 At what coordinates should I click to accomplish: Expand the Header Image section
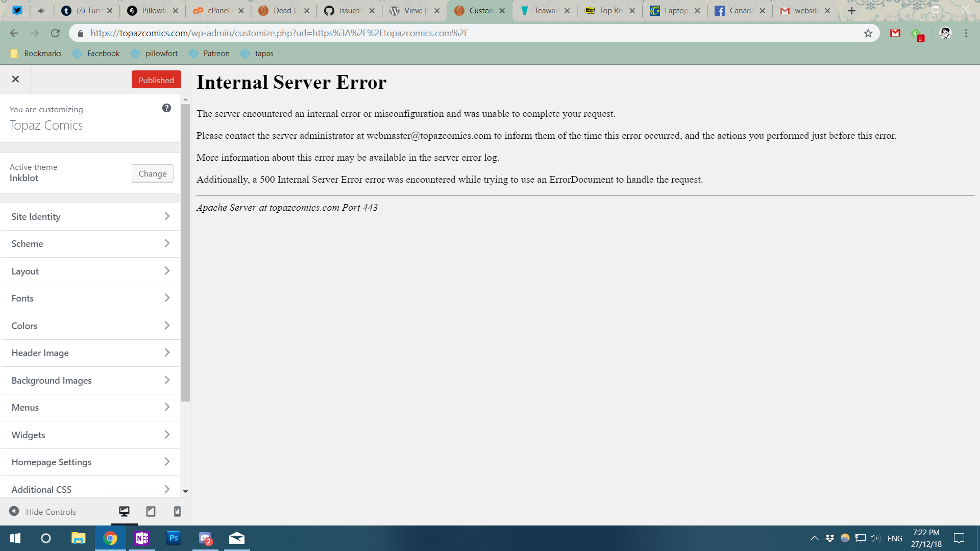coord(90,353)
